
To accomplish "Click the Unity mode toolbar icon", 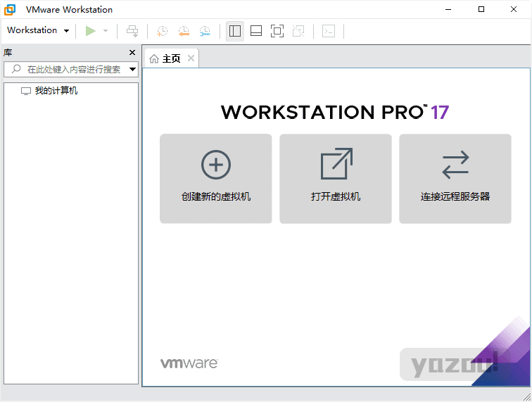I will 298,31.
